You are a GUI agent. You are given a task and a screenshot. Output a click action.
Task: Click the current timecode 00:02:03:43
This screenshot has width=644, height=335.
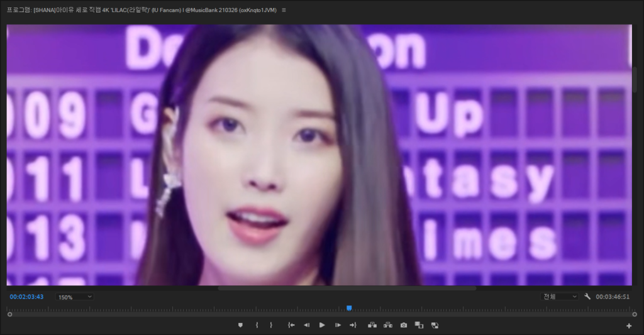[x=26, y=297]
